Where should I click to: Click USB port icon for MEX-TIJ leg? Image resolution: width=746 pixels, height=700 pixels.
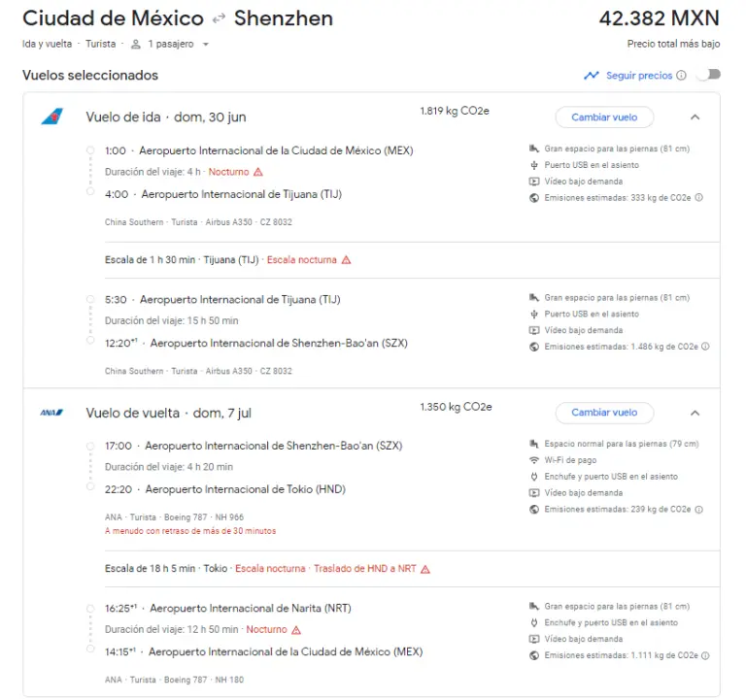pyautogui.click(x=534, y=165)
